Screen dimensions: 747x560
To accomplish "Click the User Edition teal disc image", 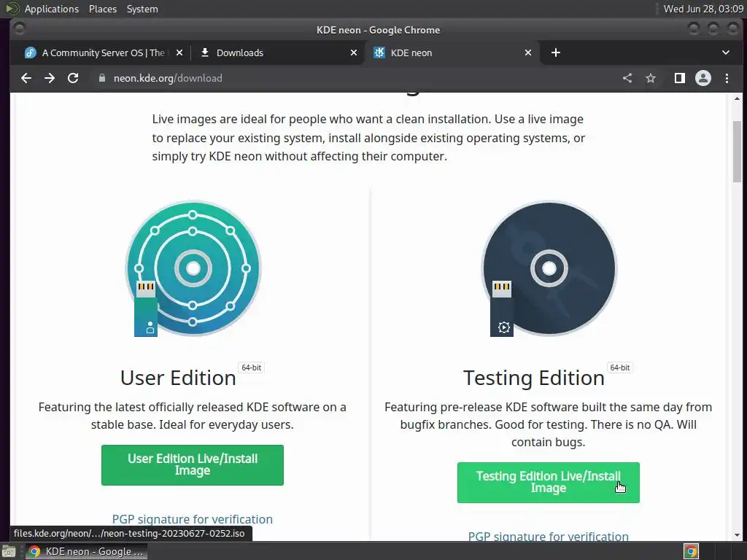I will click(x=193, y=268).
